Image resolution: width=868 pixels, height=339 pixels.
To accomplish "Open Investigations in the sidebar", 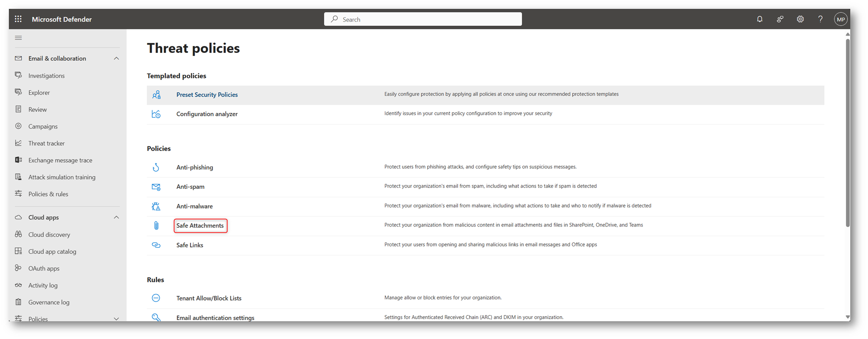I will [46, 76].
